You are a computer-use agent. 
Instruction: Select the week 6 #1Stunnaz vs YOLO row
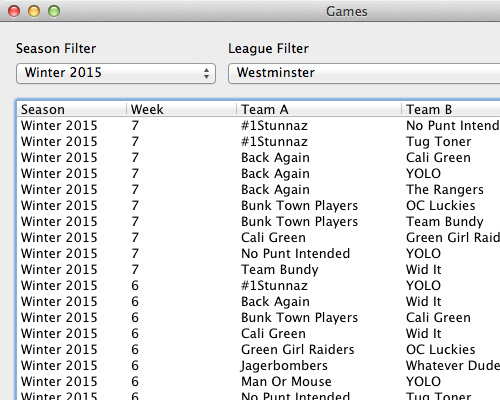pyautogui.click(x=259, y=286)
